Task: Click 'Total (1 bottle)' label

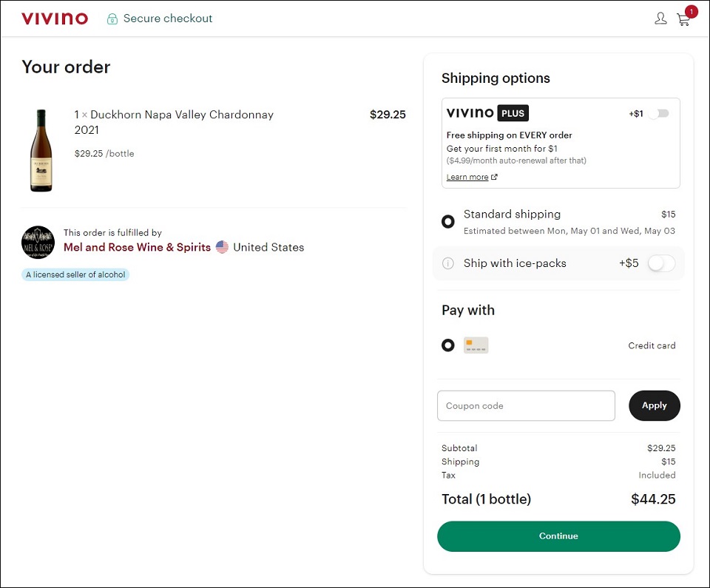Action: 487,499
